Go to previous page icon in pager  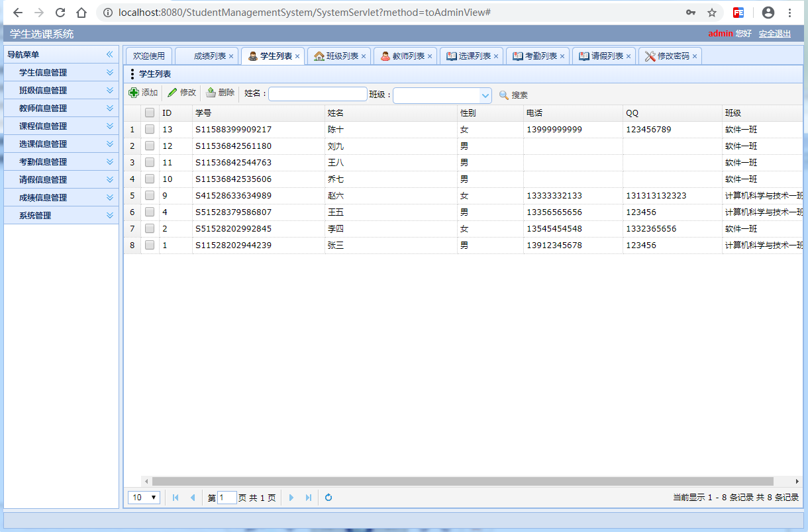pos(193,498)
